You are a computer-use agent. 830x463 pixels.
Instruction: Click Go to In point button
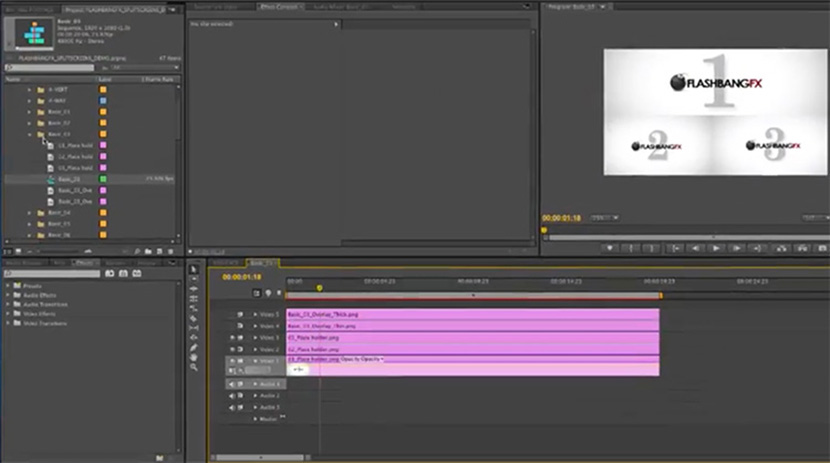pyautogui.click(x=675, y=248)
